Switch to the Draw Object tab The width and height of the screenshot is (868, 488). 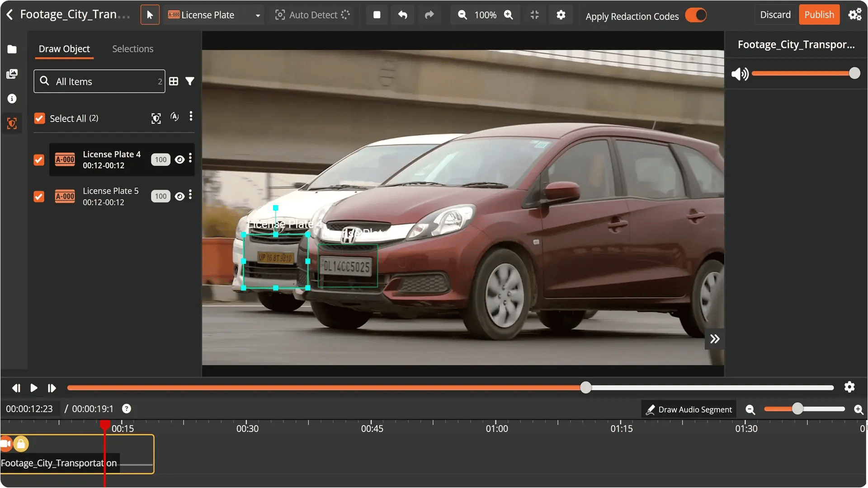(x=64, y=49)
